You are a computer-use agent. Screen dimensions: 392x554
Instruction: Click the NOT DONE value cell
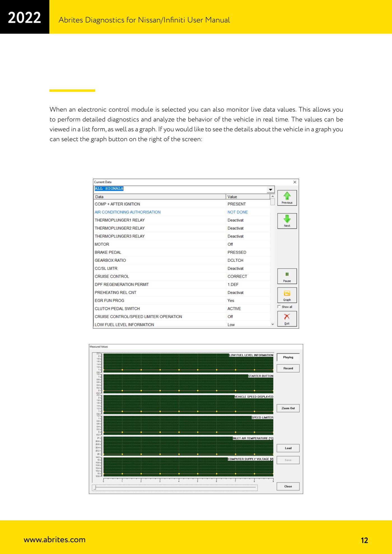[x=248, y=212]
